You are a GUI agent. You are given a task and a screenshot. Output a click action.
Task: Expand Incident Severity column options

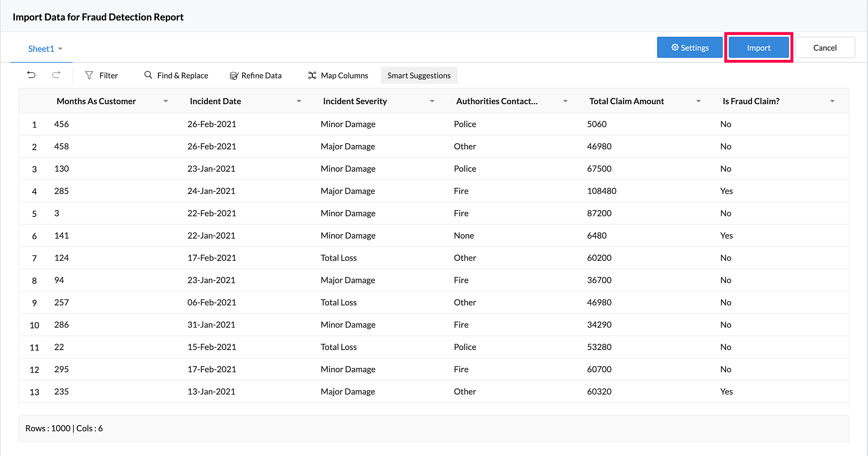[432, 101]
